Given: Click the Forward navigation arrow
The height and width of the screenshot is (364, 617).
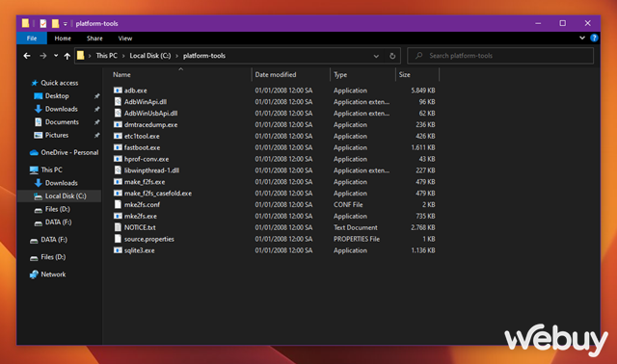Looking at the screenshot, I should [42, 56].
